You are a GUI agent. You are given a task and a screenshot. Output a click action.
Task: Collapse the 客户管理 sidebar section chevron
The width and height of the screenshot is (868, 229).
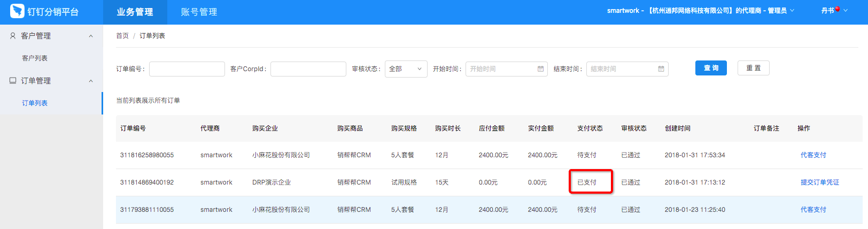tap(91, 36)
